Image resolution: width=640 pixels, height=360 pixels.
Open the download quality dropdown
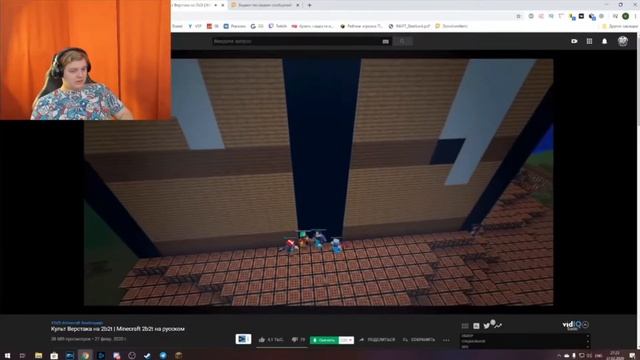click(346, 340)
